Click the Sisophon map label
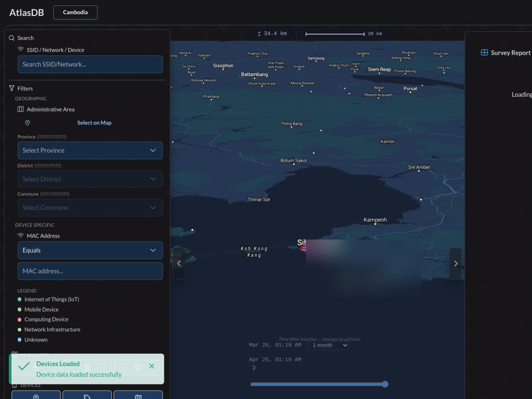 pos(223,65)
